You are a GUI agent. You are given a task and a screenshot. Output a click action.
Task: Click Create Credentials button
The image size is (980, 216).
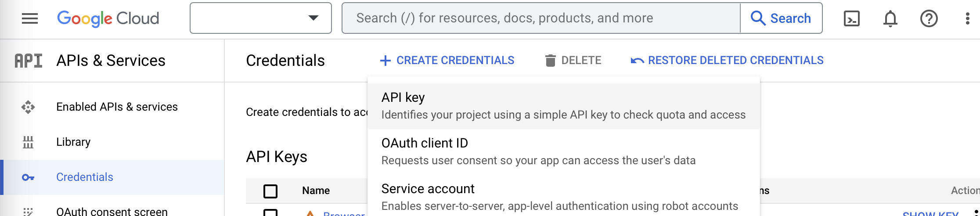447,60
